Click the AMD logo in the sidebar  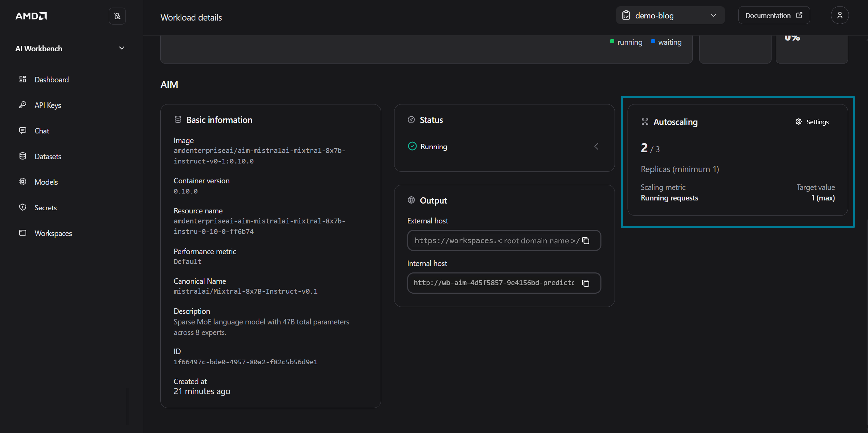point(31,16)
